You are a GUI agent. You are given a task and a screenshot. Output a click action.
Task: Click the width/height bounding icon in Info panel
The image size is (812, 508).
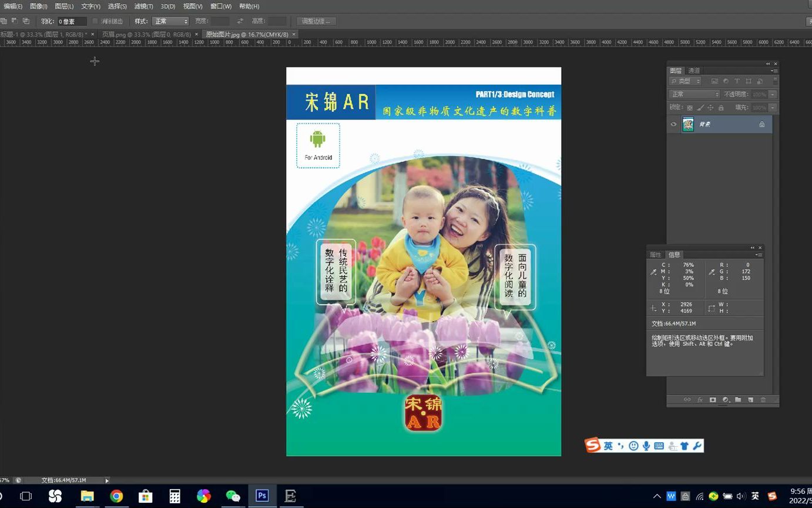click(x=712, y=308)
